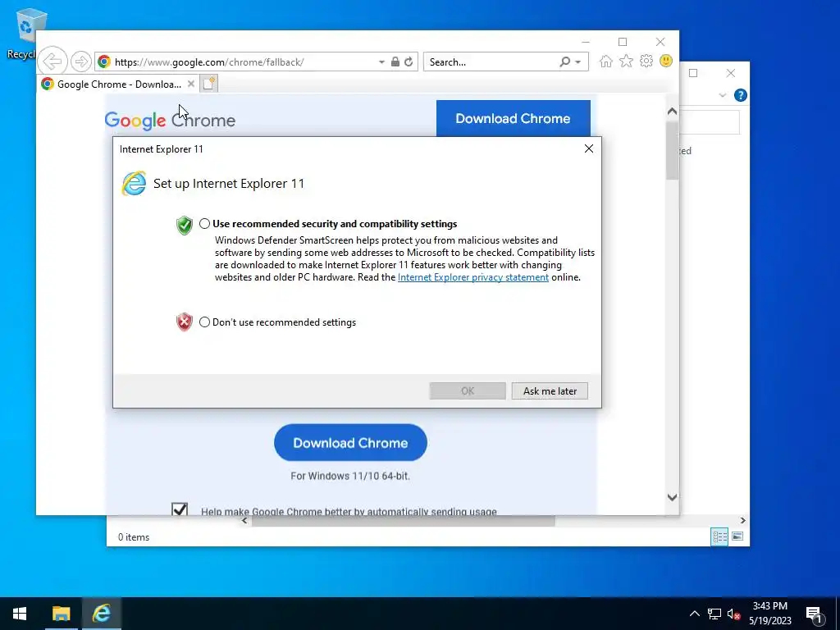Open a new tab with the new-tab button
The width and height of the screenshot is (840, 630).
(x=209, y=84)
